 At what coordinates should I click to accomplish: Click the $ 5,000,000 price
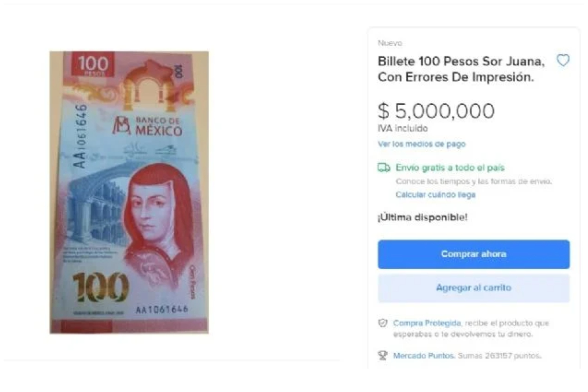tap(436, 111)
